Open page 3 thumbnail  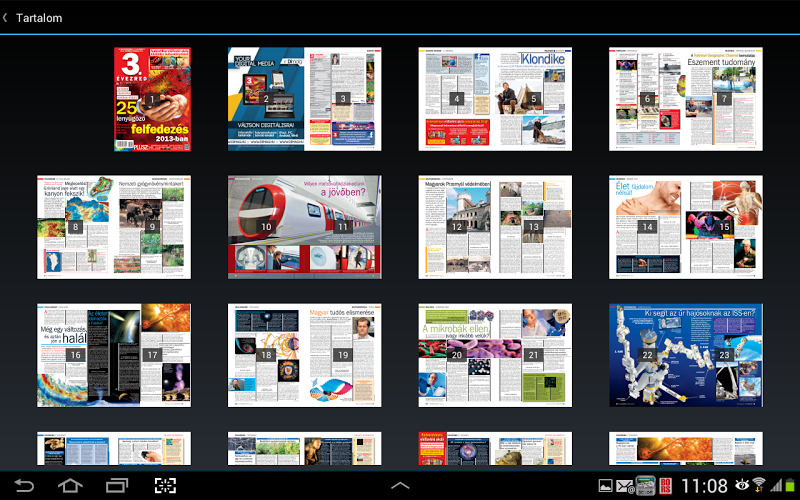(x=343, y=99)
